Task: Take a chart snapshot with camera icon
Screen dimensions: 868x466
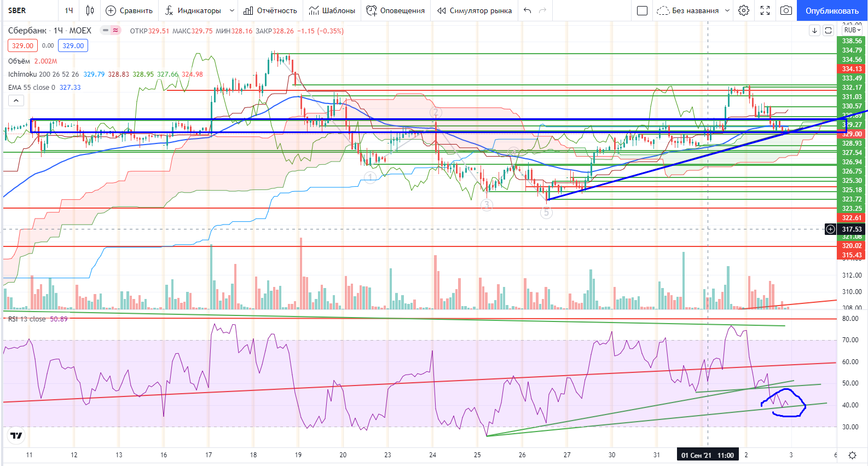Action: (x=786, y=10)
